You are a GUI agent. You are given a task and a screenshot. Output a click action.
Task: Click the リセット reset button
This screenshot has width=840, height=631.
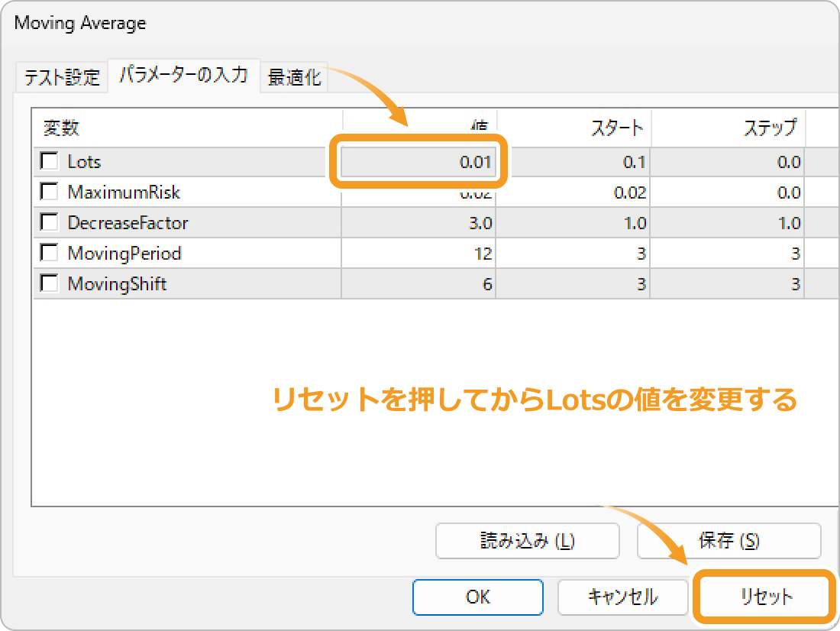point(765,597)
